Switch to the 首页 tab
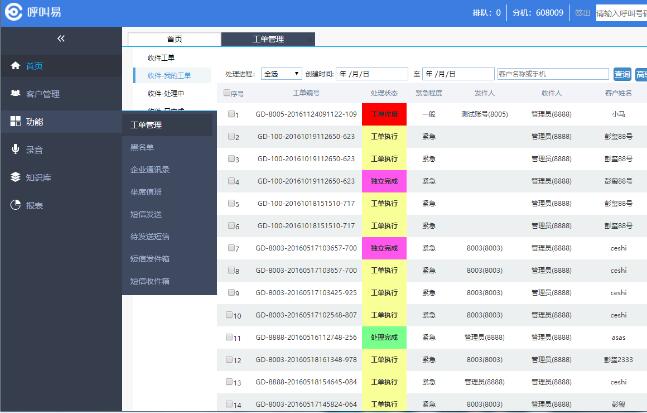 tap(174, 39)
